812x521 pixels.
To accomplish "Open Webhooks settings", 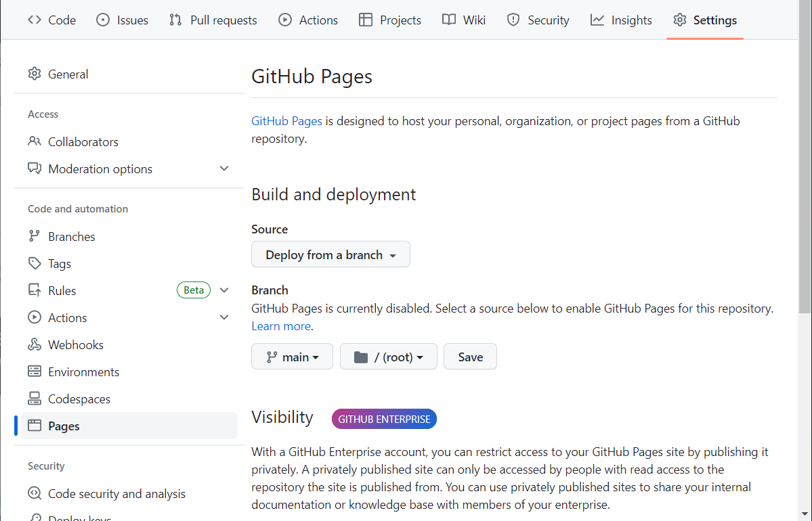I will click(129, 344).
